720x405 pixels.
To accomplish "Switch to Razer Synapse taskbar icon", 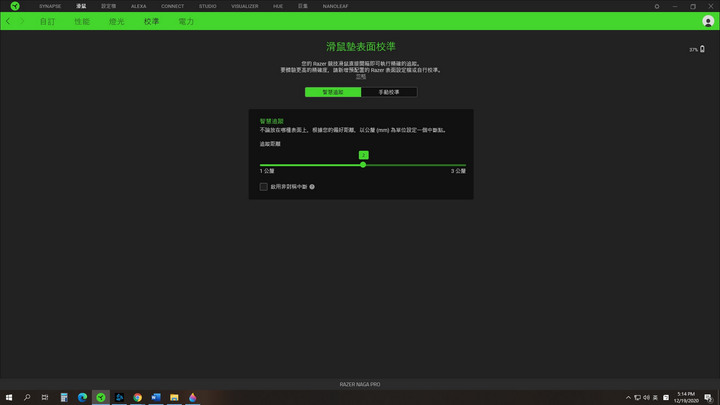I will (x=101, y=397).
